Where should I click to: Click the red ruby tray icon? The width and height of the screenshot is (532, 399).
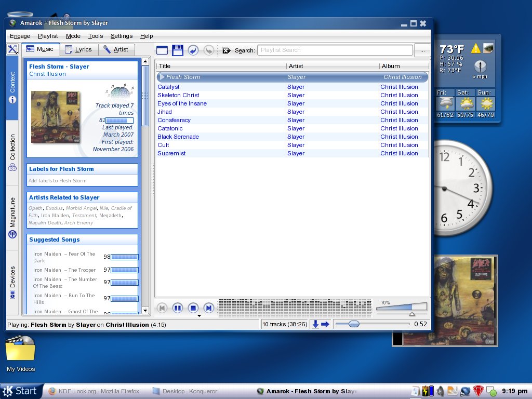pos(478,391)
